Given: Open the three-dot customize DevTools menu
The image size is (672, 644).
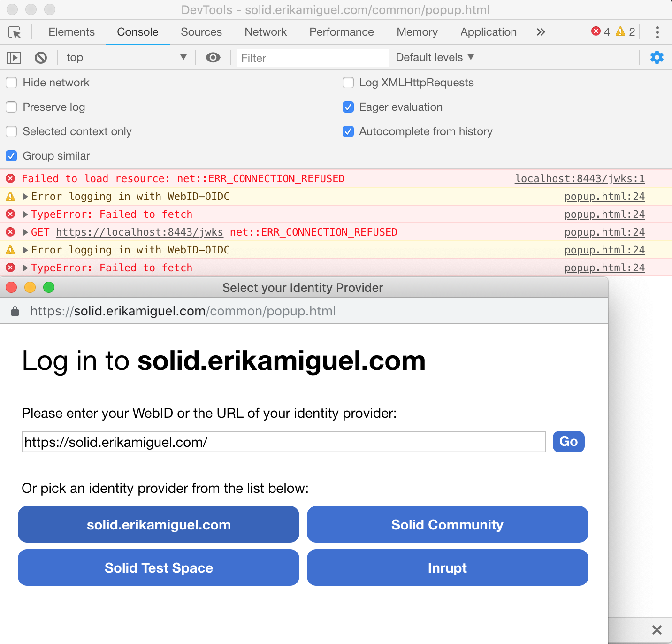Looking at the screenshot, I should pyautogui.click(x=657, y=32).
